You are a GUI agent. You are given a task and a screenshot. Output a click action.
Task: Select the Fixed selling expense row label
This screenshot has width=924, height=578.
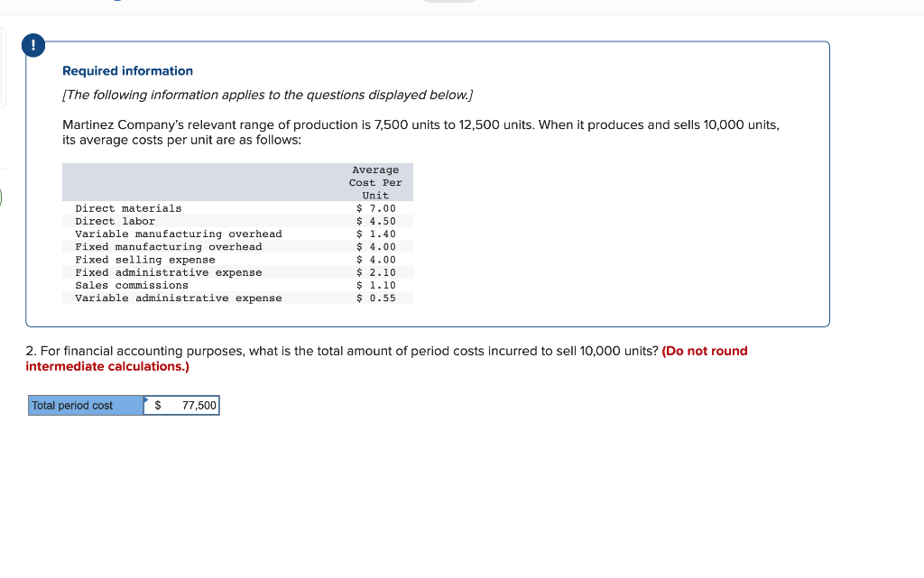point(145,261)
